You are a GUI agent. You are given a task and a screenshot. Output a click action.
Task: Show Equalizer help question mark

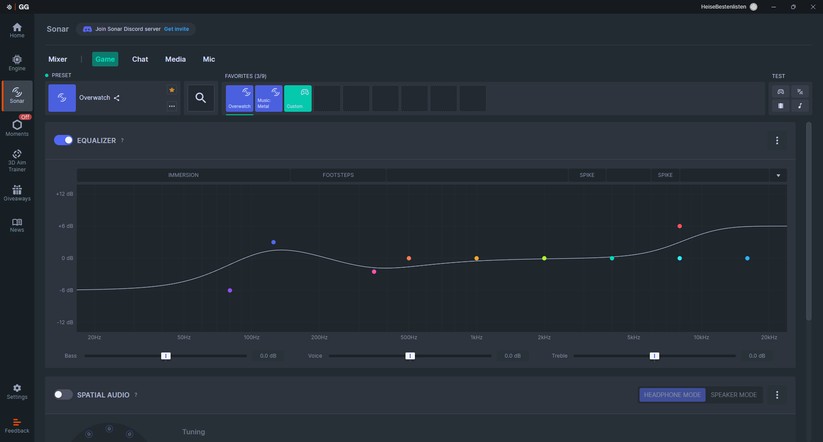coord(122,140)
